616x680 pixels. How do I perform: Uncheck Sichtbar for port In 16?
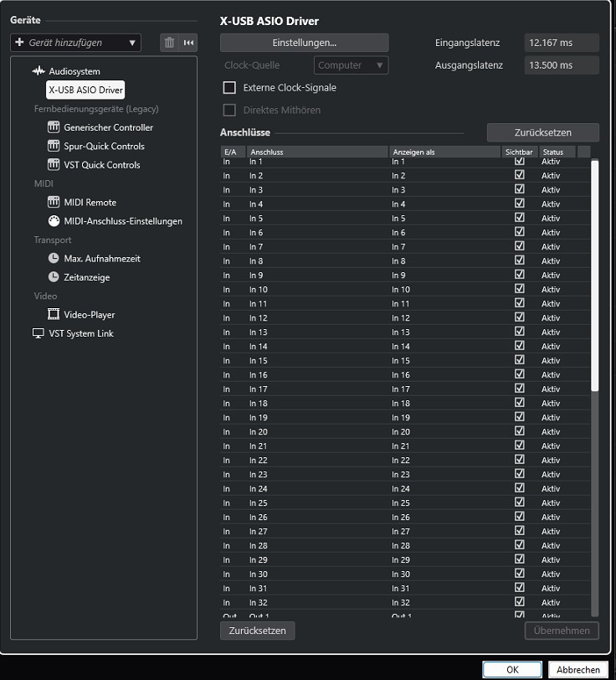tap(519, 373)
